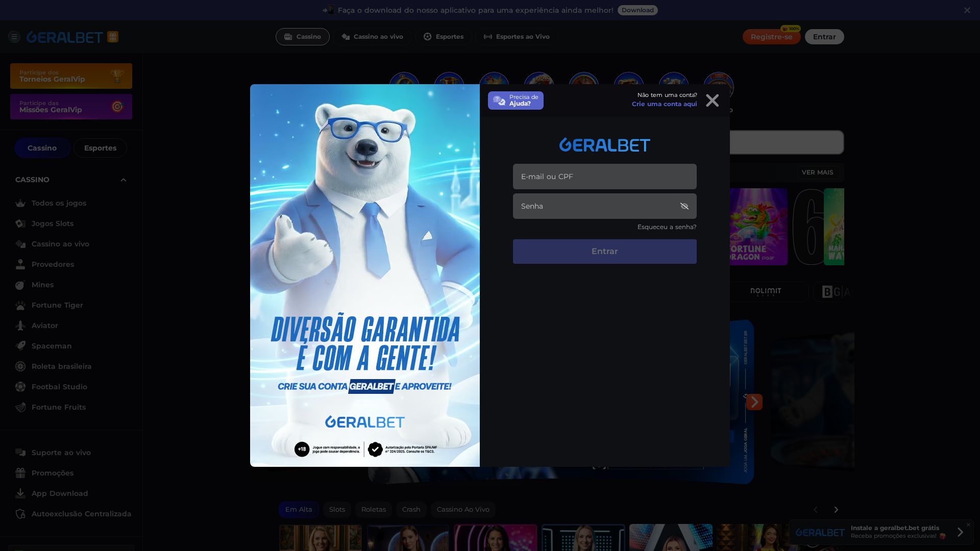The height and width of the screenshot is (551, 980).
Task: Open the Fortune Dragon game thumbnail
Action: pyautogui.click(x=758, y=227)
